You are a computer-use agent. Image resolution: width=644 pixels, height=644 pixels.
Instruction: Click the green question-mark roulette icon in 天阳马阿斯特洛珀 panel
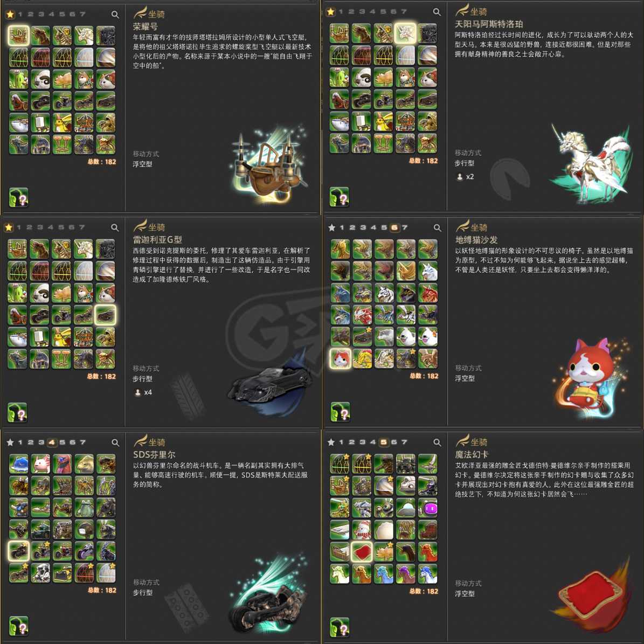pyautogui.click(x=340, y=197)
